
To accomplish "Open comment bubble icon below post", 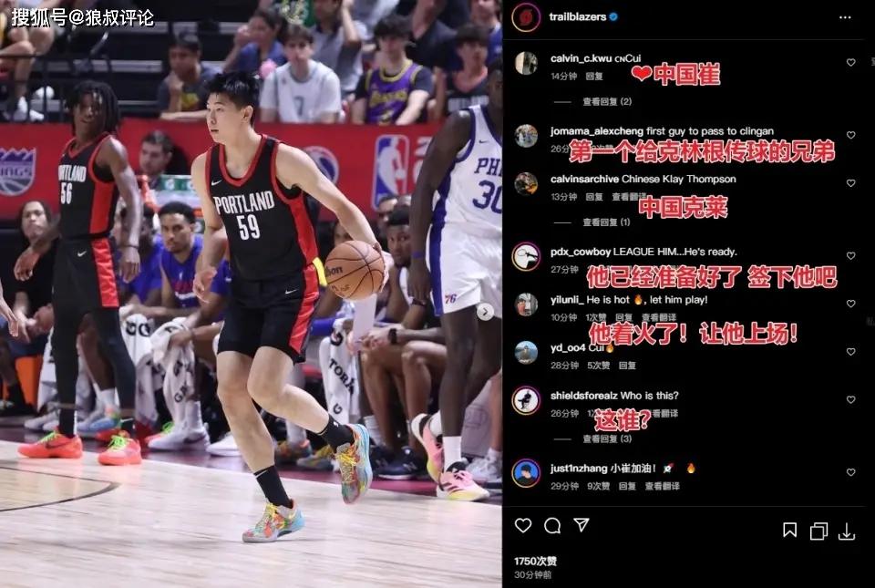I will (x=552, y=525).
